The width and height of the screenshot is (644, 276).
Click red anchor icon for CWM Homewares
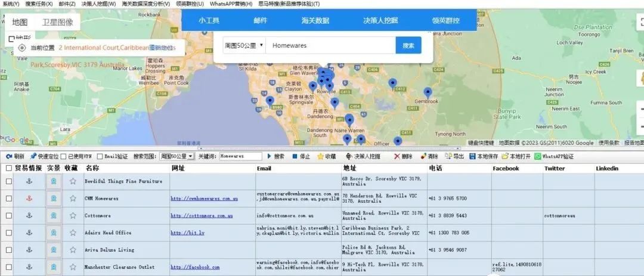29,199
